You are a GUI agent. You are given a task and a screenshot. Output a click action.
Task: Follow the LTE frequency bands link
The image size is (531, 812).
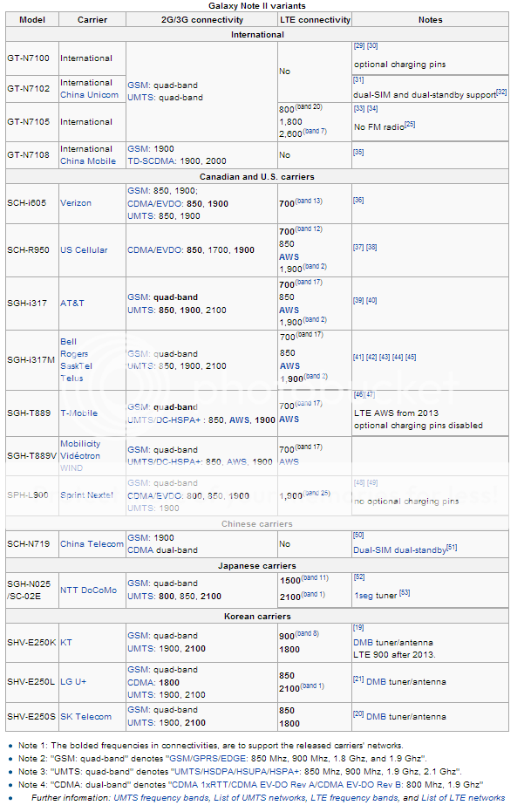point(355,799)
